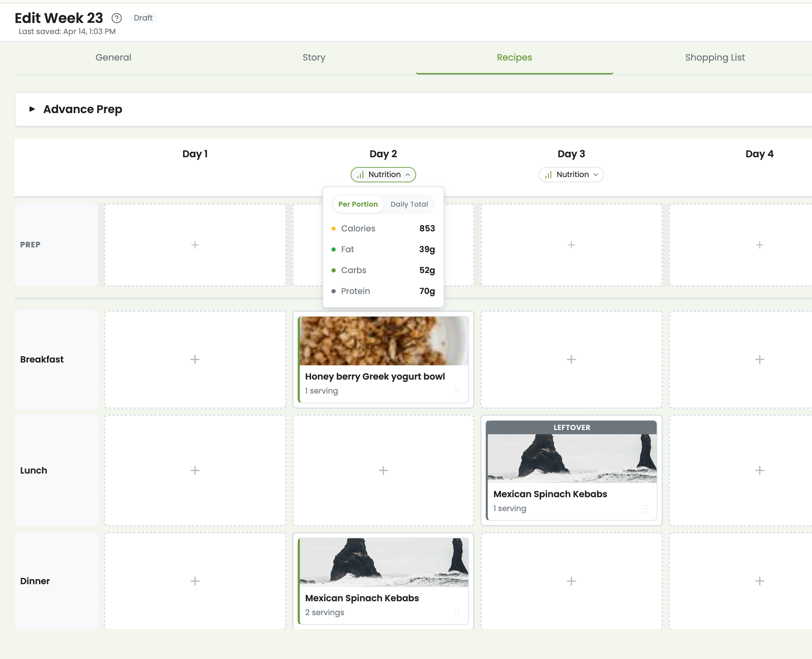Click the Day 1 column header
This screenshot has width=812, height=659.
coord(195,154)
